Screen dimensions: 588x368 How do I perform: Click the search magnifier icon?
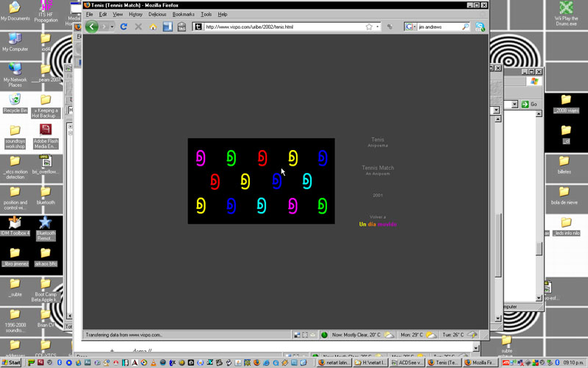(465, 26)
